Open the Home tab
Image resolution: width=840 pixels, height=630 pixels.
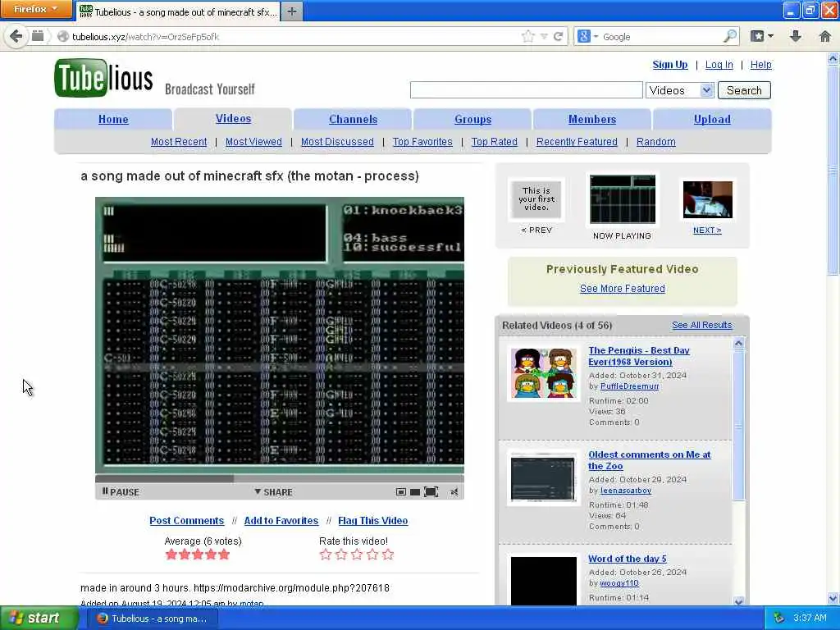[113, 119]
